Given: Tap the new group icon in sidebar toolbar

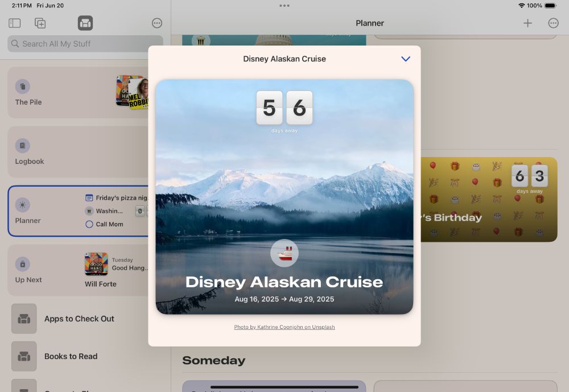Looking at the screenshot, I should (x=40, y=23).
